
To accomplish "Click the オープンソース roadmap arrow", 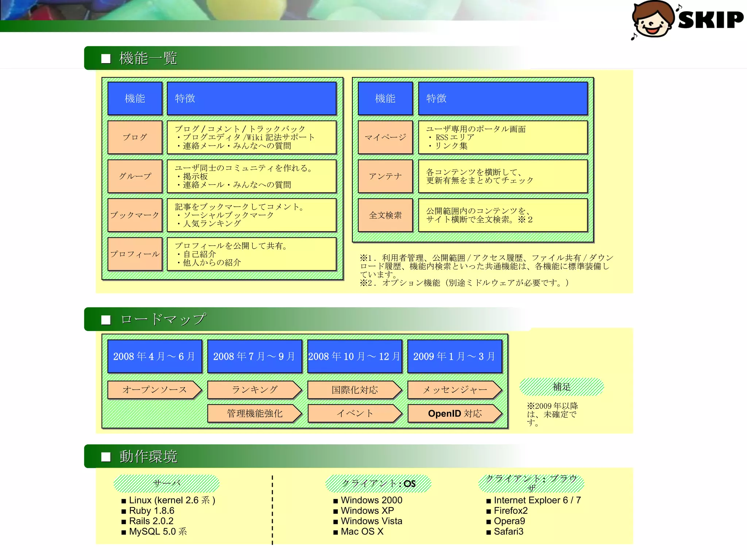I will 154,390.
